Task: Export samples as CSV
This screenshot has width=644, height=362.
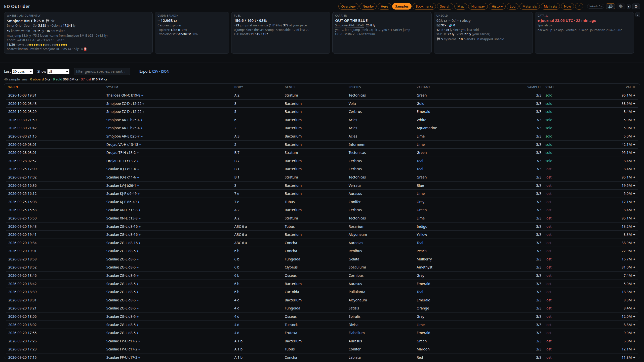Action: pos(155,71)
